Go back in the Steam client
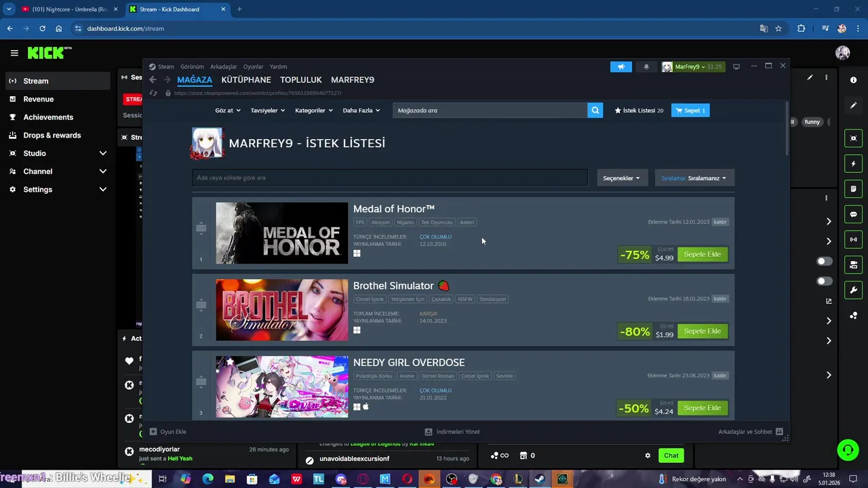Viewport: 868px width, 488px height. pyautogui.click(x=153, y=80)
